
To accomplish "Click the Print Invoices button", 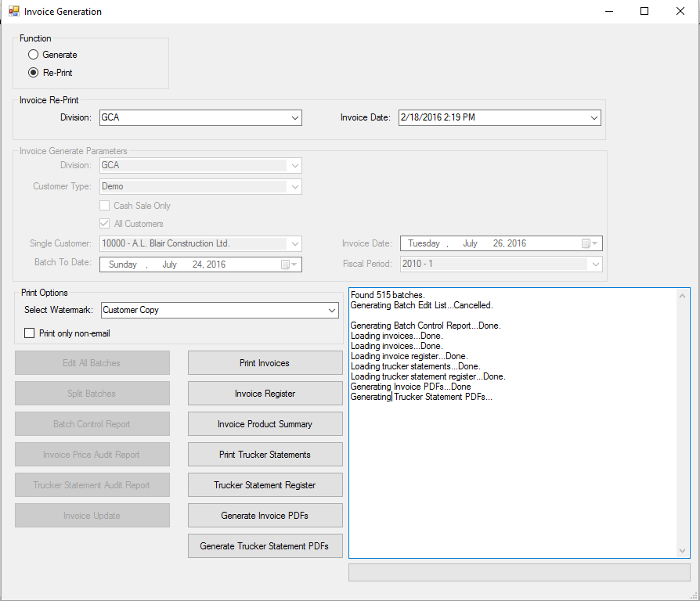I will 265,363.
